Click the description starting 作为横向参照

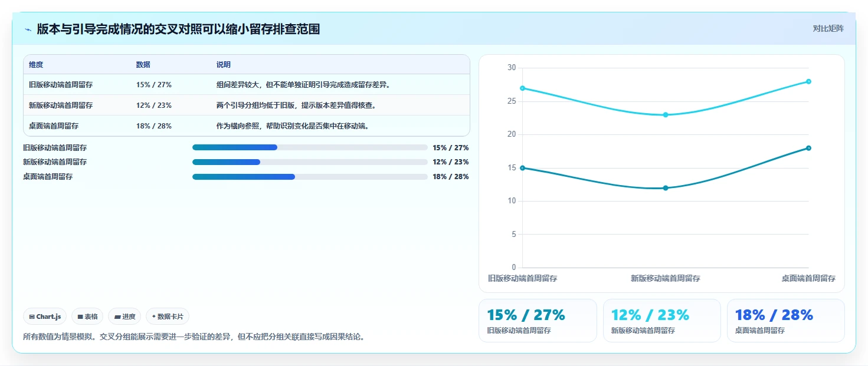293,126
